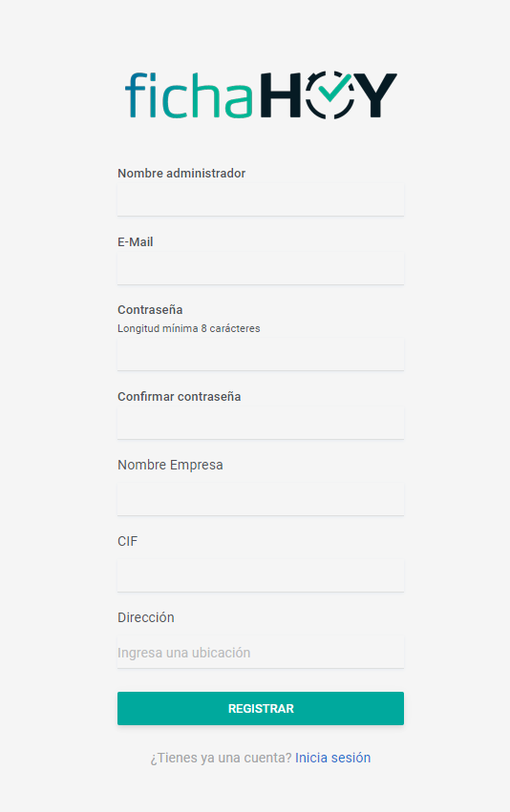The image size is (510, 812).
Task: Click the fichaHOY logo
Action: (261, 95)
